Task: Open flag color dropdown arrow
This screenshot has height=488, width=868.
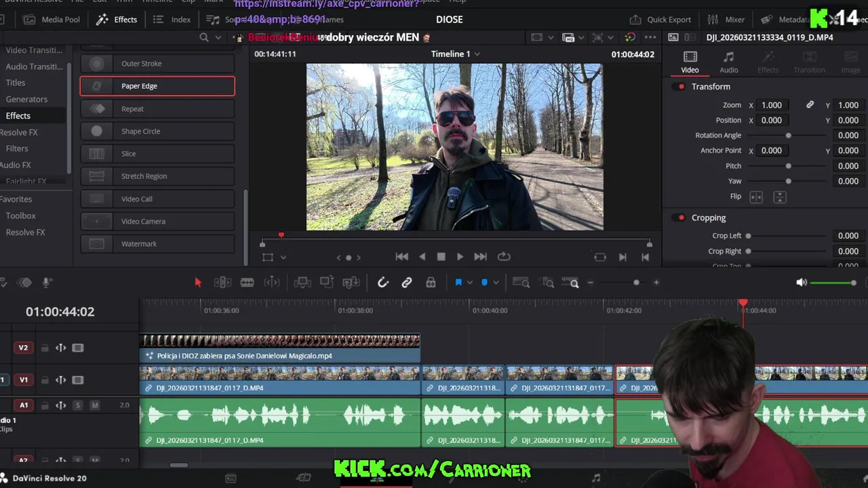Action: coord(469,283)
